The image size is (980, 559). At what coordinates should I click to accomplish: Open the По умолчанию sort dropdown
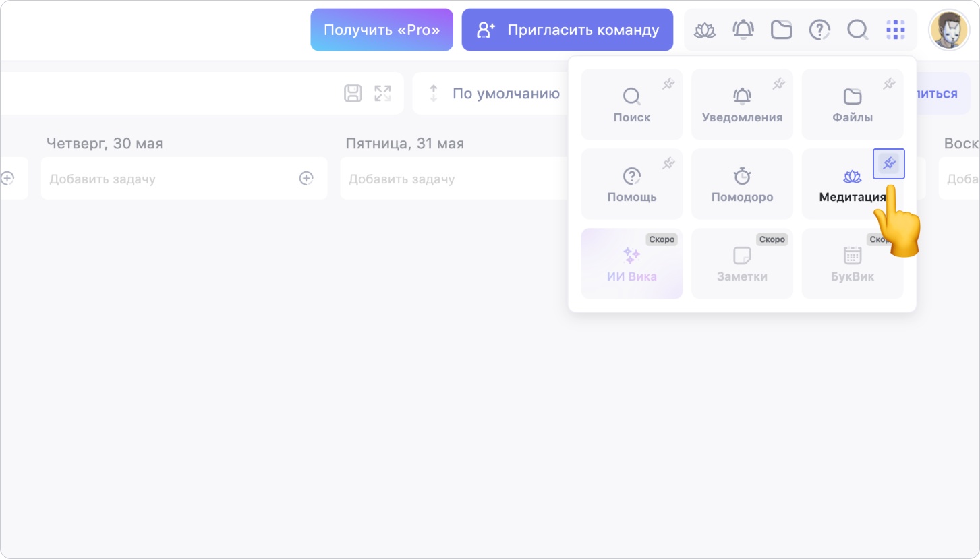(x=496, y=94)
